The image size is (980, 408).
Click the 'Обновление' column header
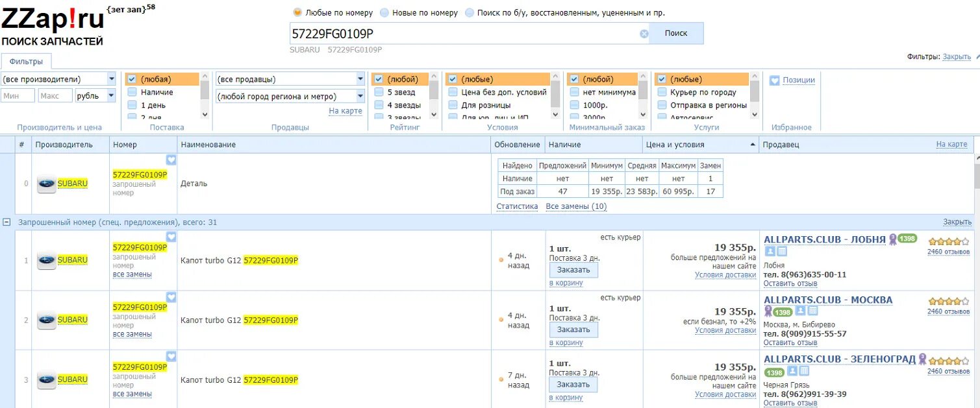click(517, 145)
